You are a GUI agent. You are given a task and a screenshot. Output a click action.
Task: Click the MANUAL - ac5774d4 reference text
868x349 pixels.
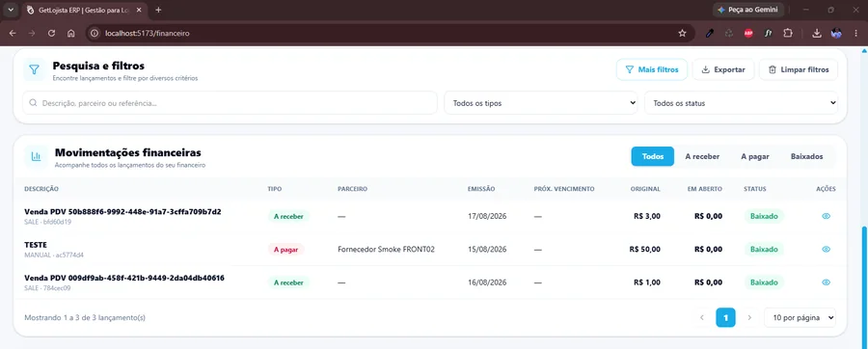54,255
